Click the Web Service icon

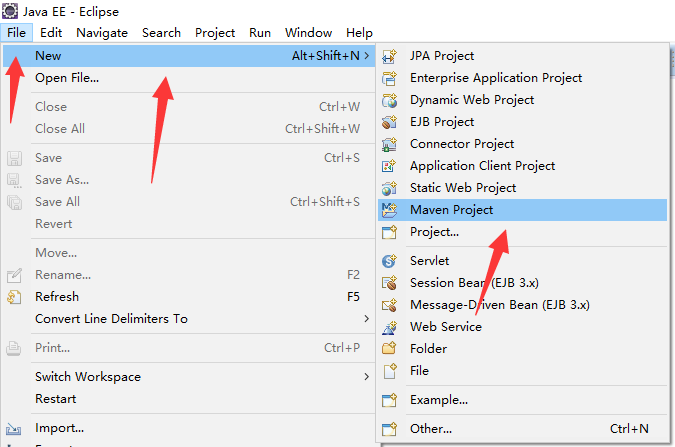pos(390,327)
